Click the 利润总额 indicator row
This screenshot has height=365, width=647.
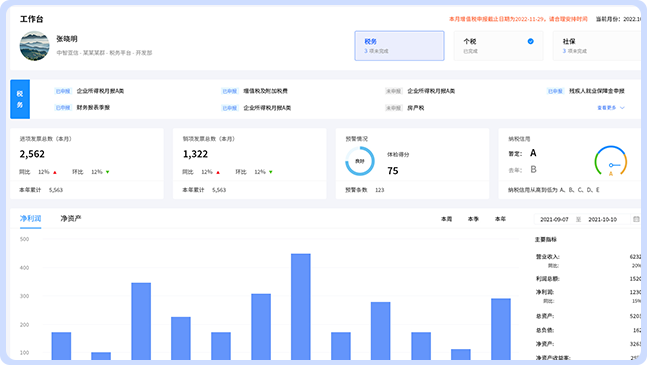(x=588, y=279)
